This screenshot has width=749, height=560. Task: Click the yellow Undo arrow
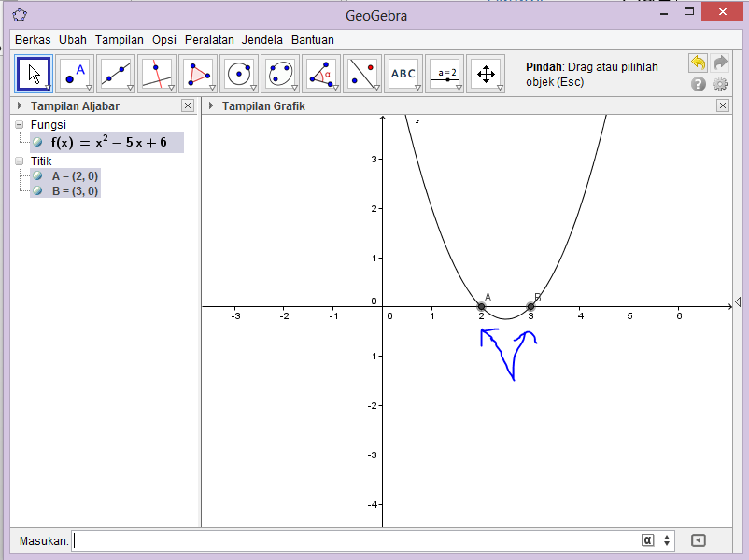coord(698,63)
